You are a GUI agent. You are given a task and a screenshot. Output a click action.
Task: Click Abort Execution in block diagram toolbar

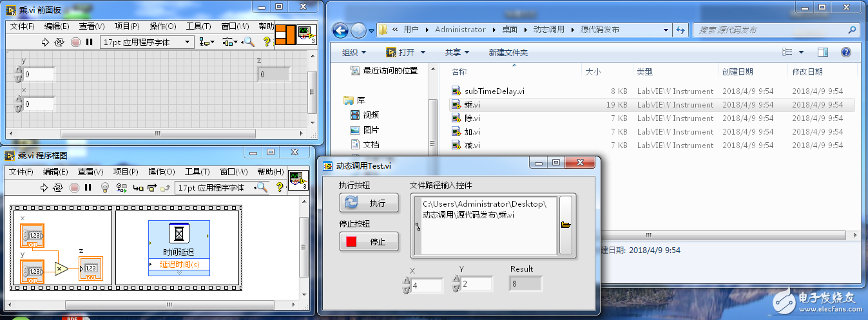75,188
